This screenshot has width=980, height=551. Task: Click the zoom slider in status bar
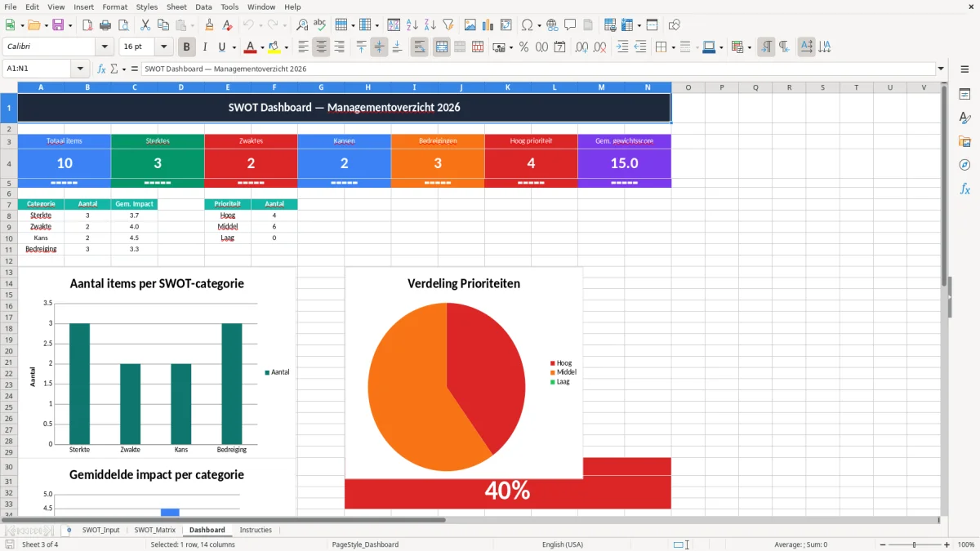(x=914, y=544)
